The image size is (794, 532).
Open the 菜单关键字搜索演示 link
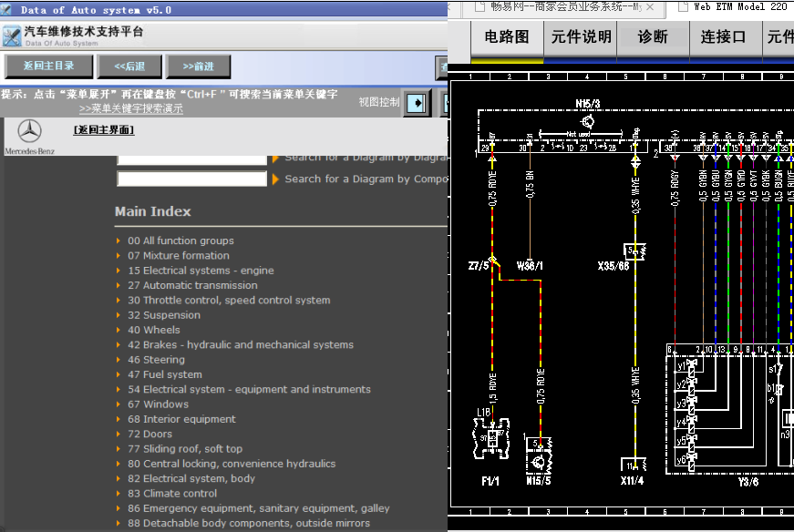pos(130,108)
